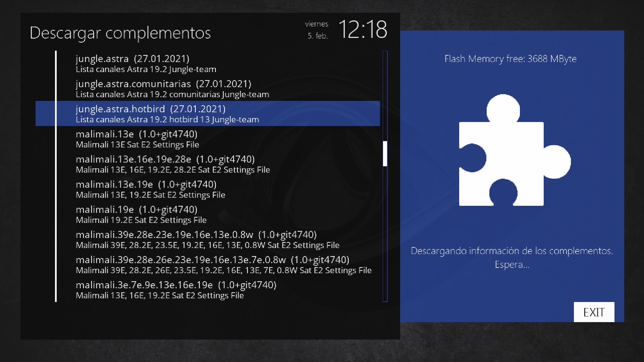Click the Descargar complementos title
This screenshot has height=362, width=644.
120,33
